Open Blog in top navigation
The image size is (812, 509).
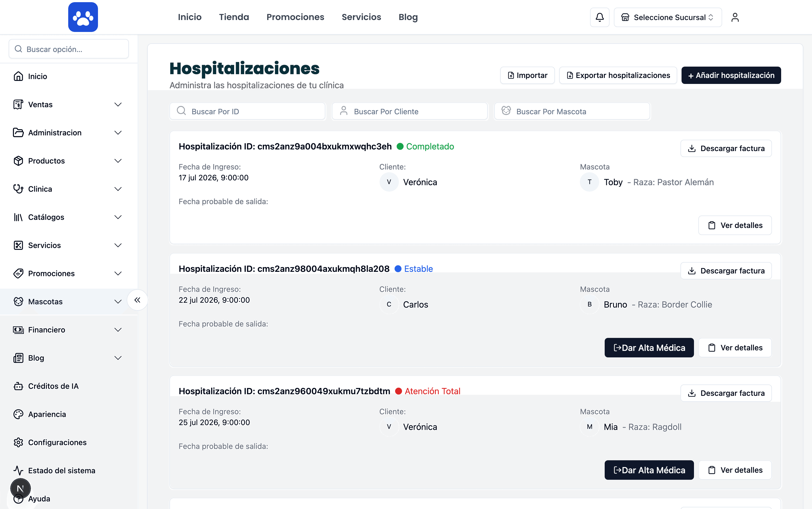[x=408, y=17]
